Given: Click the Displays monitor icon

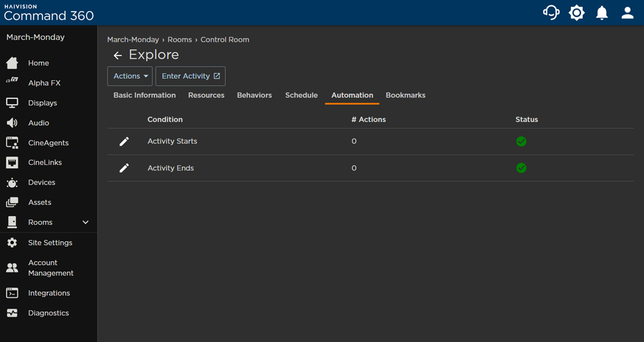Looking at the screenshot, I should tap(12, 103).
